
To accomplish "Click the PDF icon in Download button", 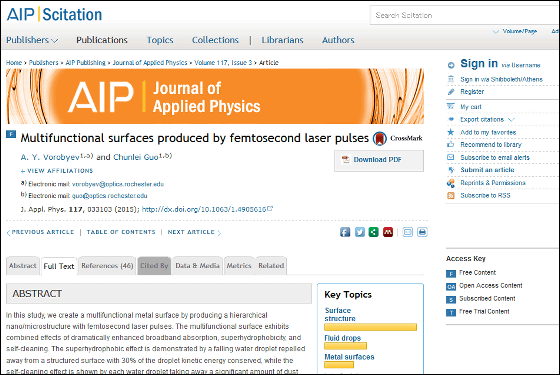I will pyautogui.click(x=345, y=159).
